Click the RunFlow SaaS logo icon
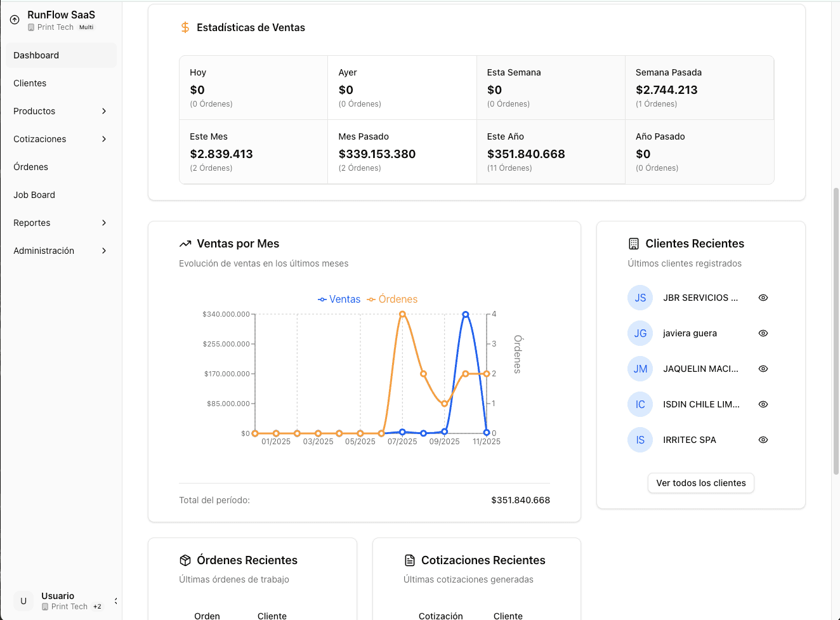 (15, 20)
